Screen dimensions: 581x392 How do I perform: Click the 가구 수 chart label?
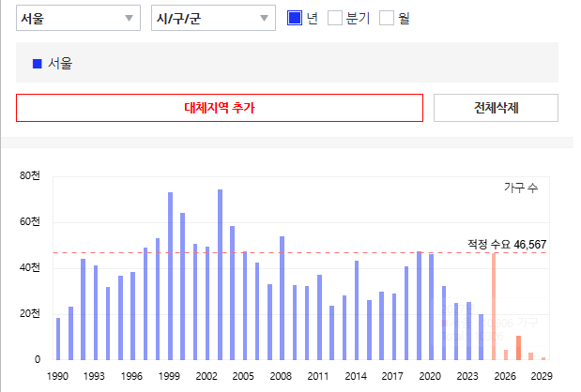[521, 188]
